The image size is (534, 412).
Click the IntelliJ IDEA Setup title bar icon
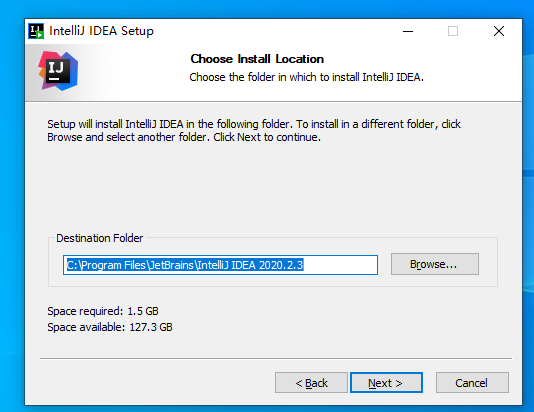click(36, 31)
